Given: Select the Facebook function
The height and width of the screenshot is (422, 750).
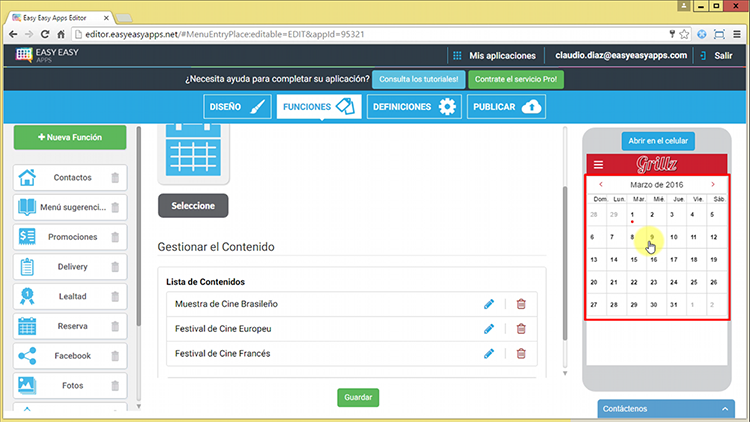Looking at the screenshot, I should (70, 355).
